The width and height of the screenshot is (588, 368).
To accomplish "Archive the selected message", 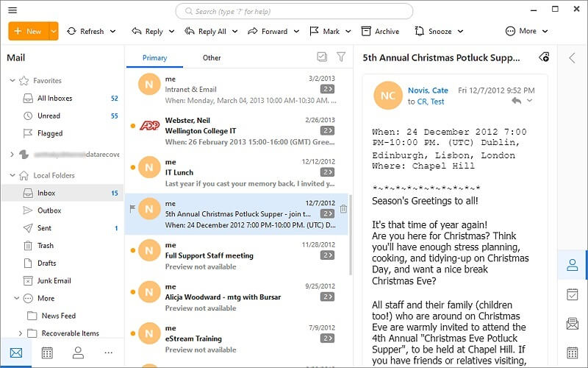I will 380,31.
